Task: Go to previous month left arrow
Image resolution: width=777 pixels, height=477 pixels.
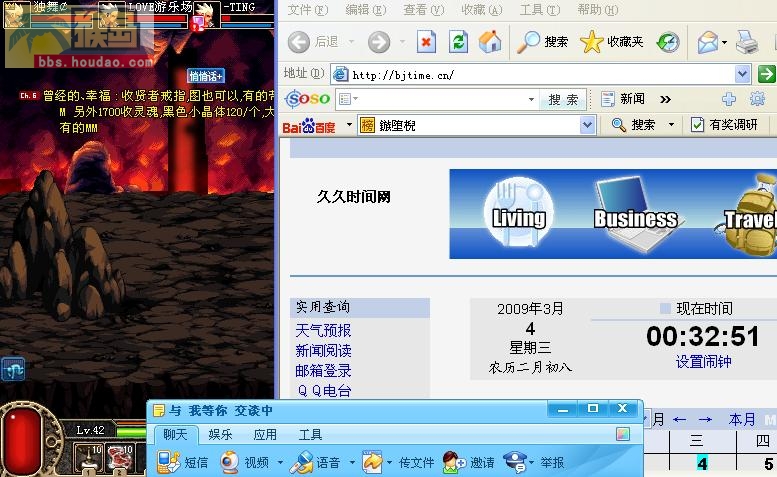Action: click(x=679, y=420)
